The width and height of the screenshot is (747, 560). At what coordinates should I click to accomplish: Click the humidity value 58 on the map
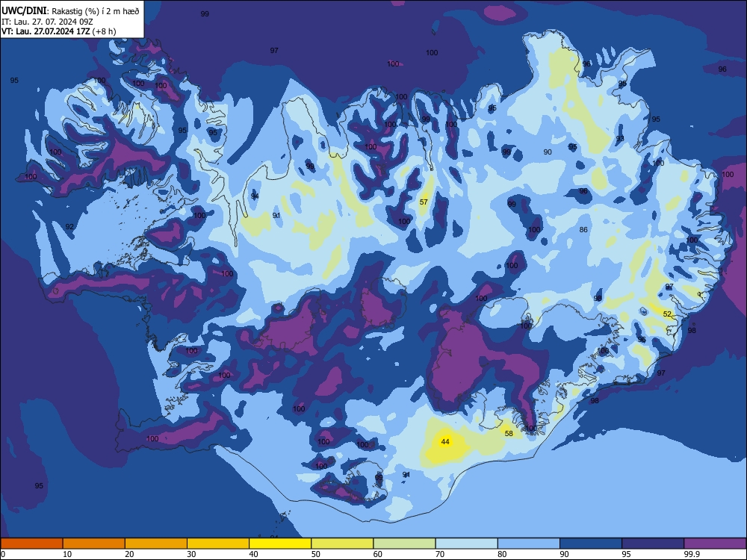tap(509, 433)
